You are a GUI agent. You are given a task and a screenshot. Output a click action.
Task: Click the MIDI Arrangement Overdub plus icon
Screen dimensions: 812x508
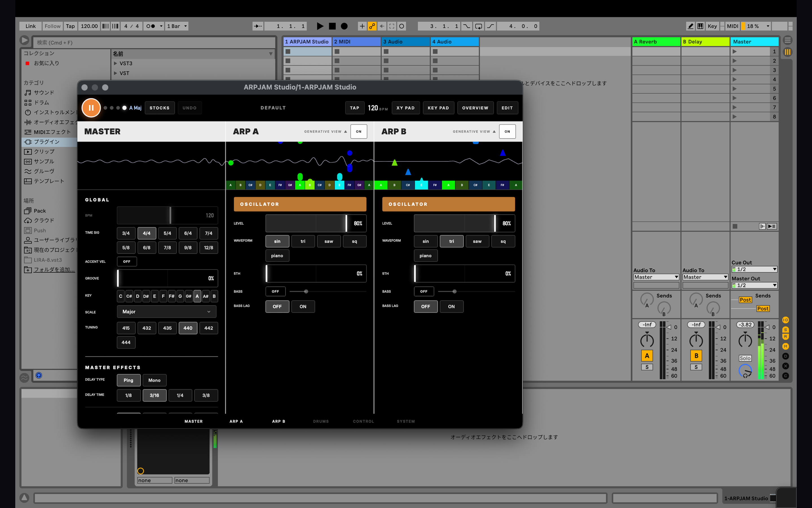tap(362, 26)
